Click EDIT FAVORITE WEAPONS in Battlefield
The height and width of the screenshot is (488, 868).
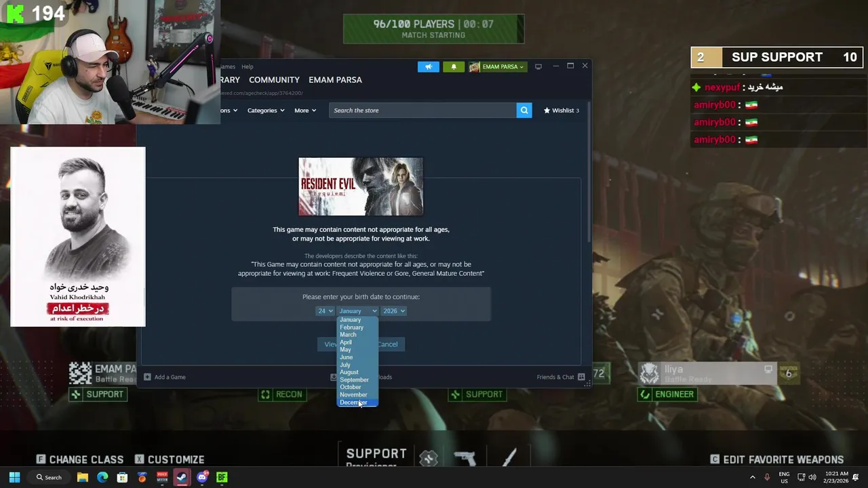pyautogui.click(x=777, y=460)
